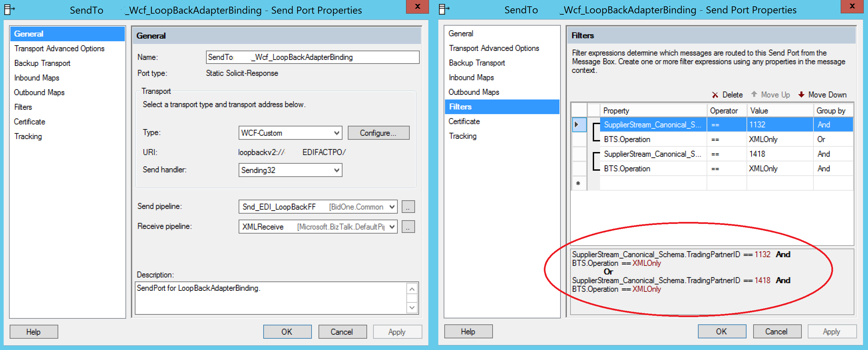The width and height of the screenshot is (868, 350).
Task: Click the empty Property cell in new row
Action: click(653, 184)
